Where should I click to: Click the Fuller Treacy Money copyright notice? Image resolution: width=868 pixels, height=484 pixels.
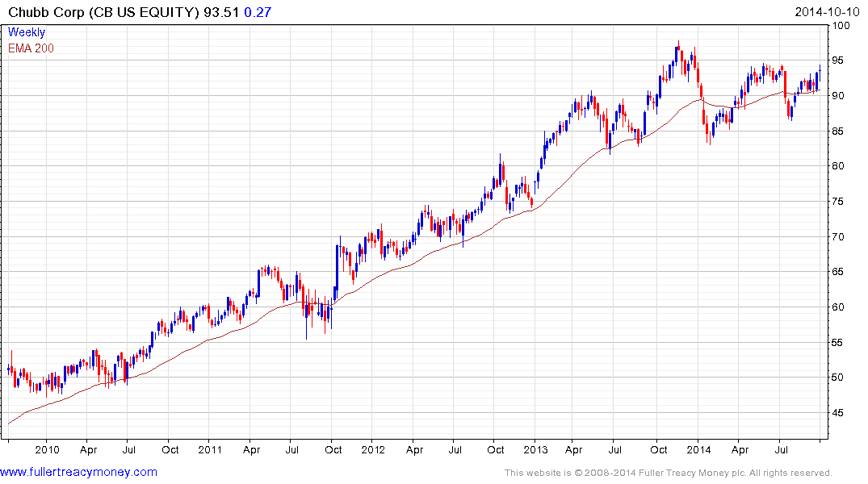669,473
